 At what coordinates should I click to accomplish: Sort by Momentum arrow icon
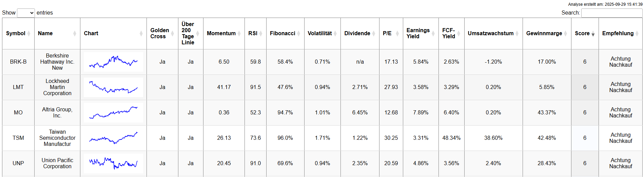click(239, 34)
